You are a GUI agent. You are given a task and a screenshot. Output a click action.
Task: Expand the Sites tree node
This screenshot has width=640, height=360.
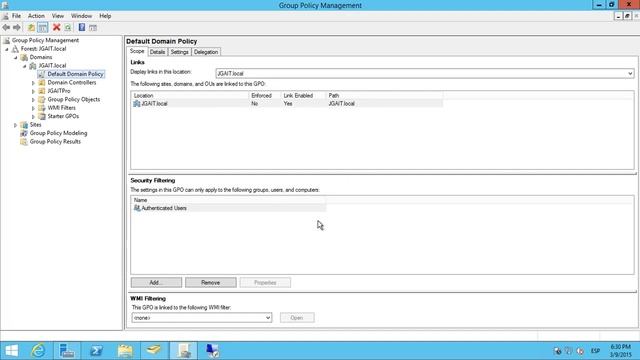16,125
